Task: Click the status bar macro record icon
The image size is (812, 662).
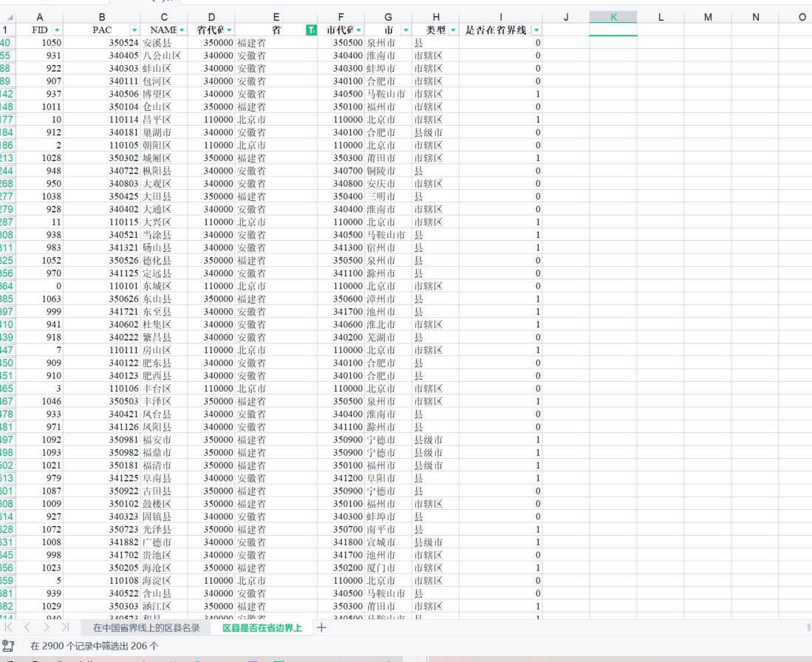Action: [x=9, y=646]
